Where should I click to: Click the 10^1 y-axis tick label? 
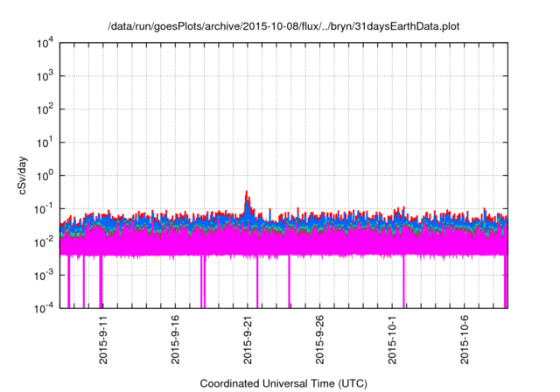coord(45,143)
